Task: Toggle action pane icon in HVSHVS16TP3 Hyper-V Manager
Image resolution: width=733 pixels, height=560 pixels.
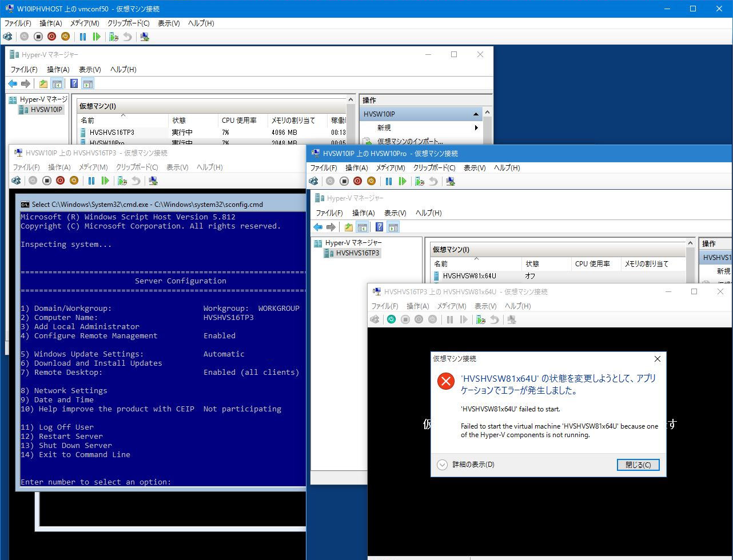Action: coord(393,227)
